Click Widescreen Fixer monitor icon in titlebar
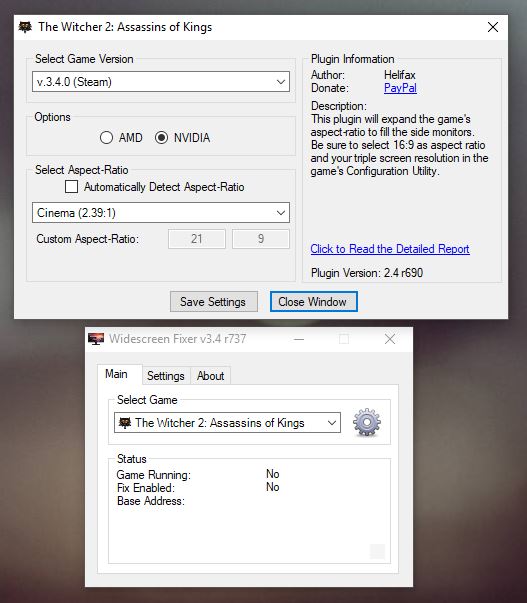This screenshot has width=527, height=603. tap(96, 339)
